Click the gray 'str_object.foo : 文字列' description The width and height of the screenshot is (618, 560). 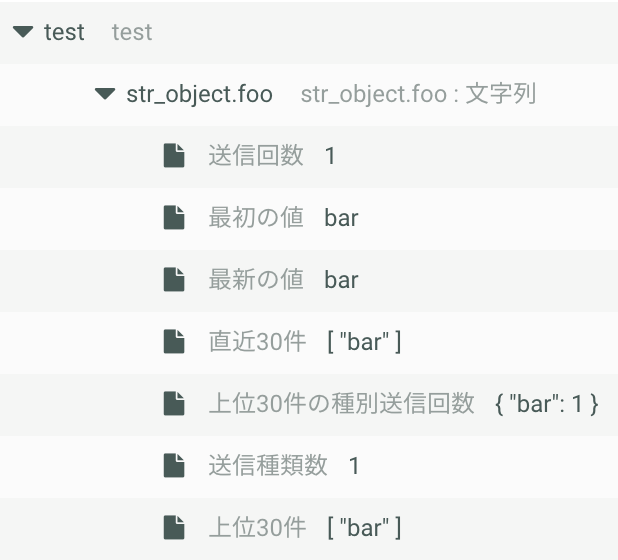point(418,94)
